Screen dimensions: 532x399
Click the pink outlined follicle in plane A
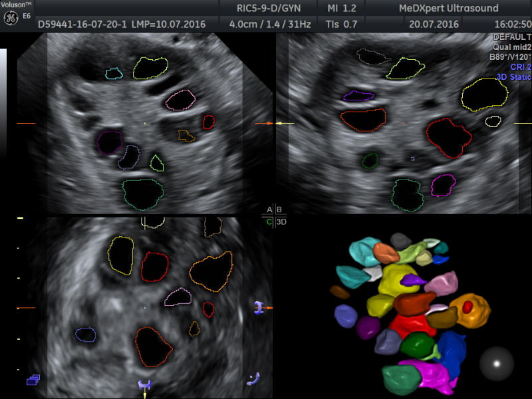[181, 100]
